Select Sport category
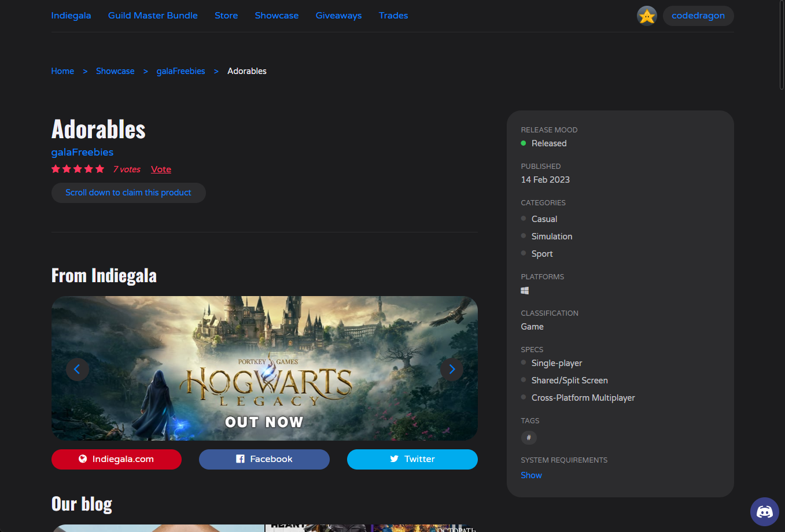This screenshot has width=785, height=532. [x=542, y=254]
